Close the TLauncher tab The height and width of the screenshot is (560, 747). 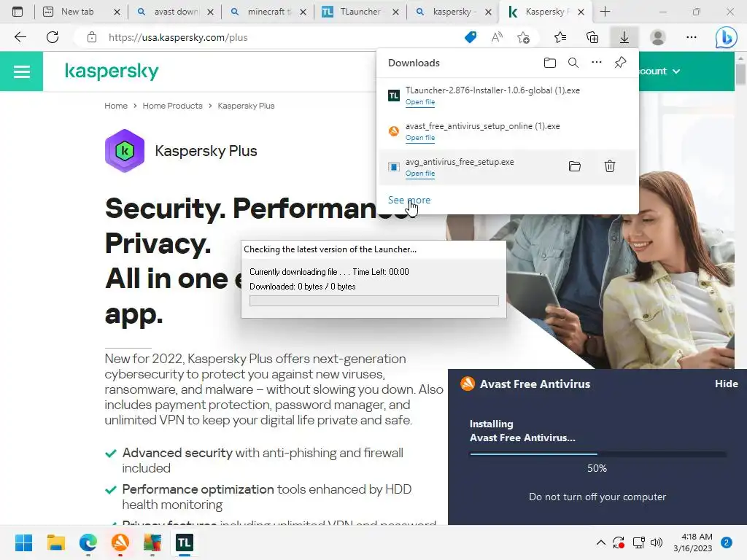tap(395, 12)
